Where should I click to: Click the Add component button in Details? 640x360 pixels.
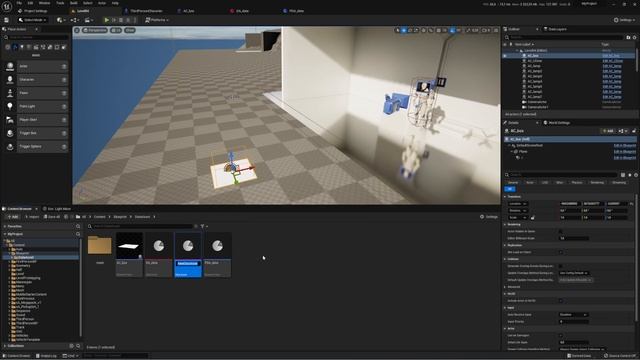(608, 131)
